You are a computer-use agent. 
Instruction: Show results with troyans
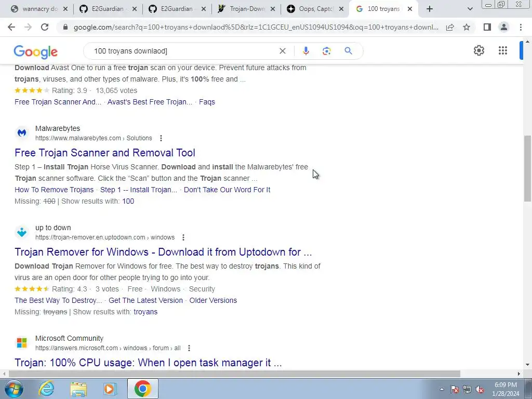[x=145, y=312]
